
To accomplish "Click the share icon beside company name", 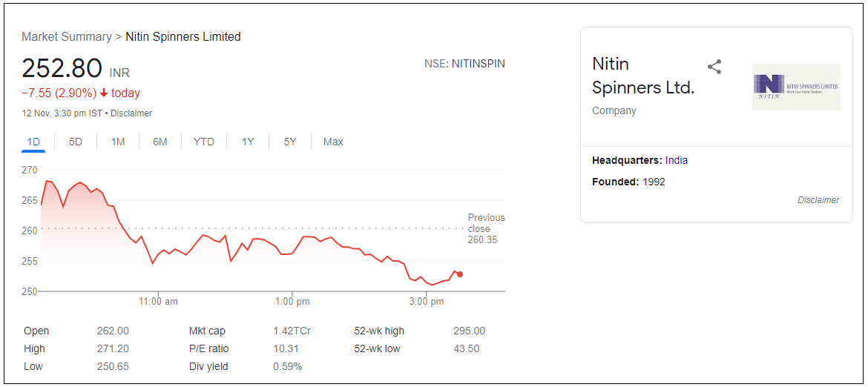I will [x=714, y=67].
